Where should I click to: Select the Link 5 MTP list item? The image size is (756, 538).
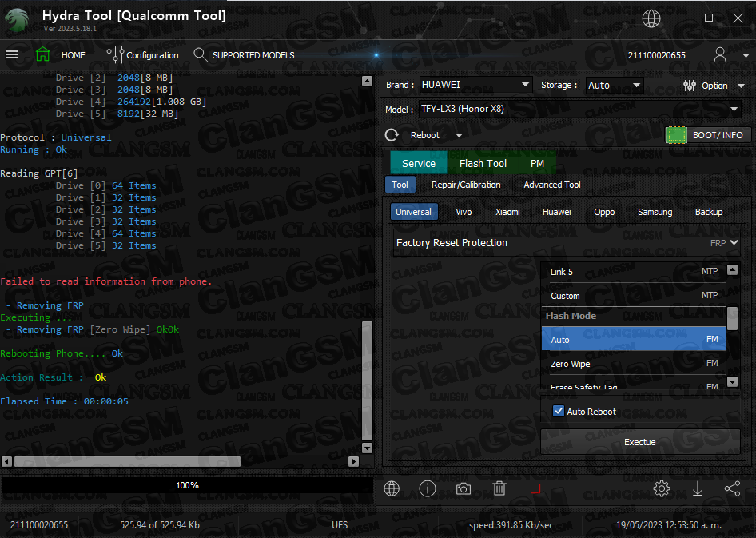[634, 272]
